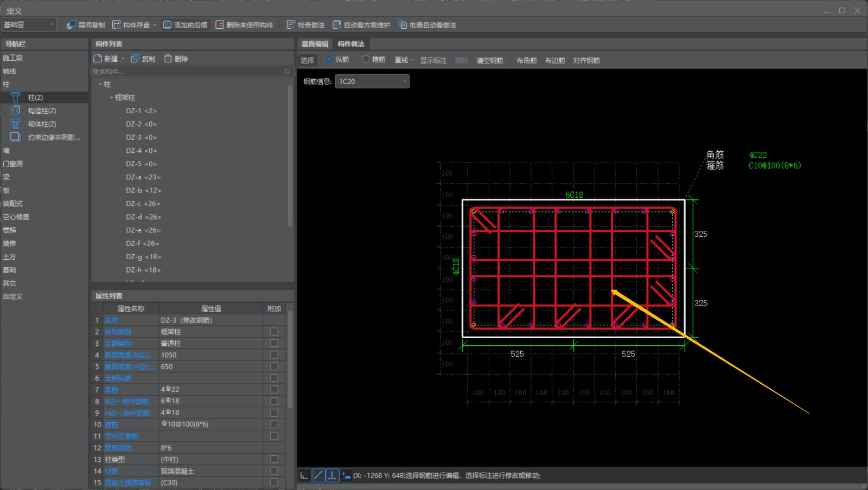
Task: Open the 基础层 floor dropdown
Action: click(x=29, y=24)
